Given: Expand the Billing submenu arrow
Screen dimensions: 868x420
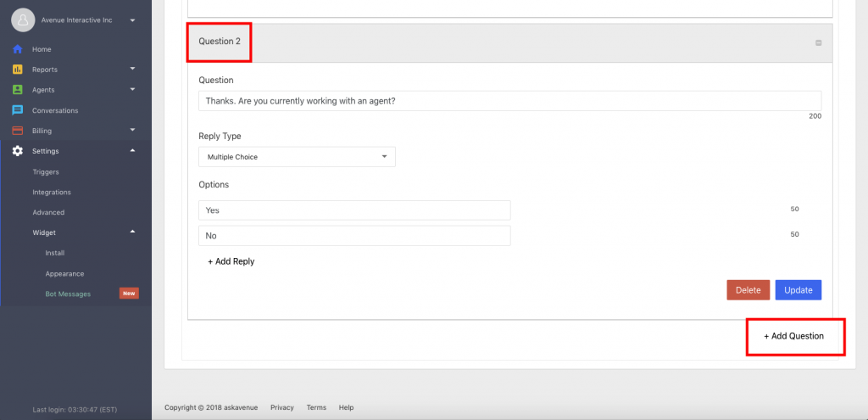Looking at the screenshot, I should 132,130.
